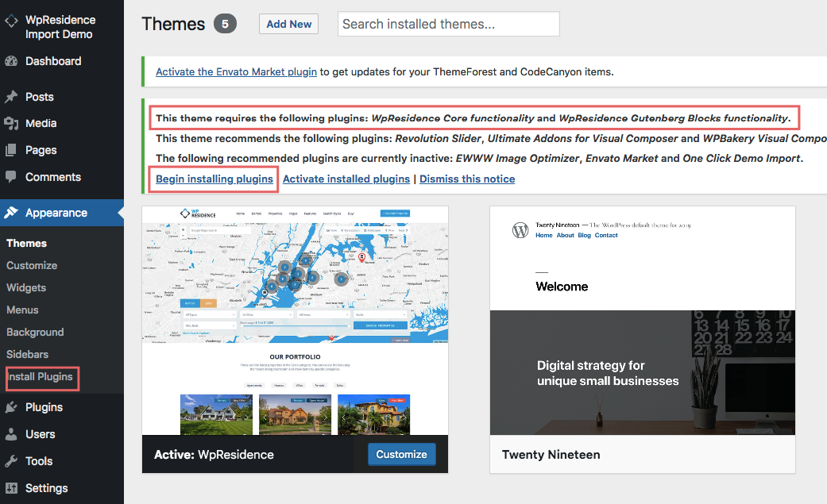Open Comments in the sidebar
This screenshot has height=504, width=827.
click(x=53, y=177)
